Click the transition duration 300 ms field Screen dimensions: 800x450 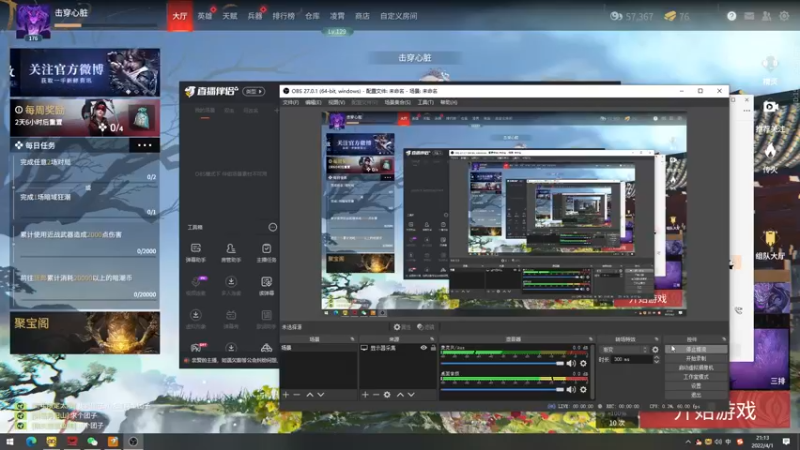632,359
